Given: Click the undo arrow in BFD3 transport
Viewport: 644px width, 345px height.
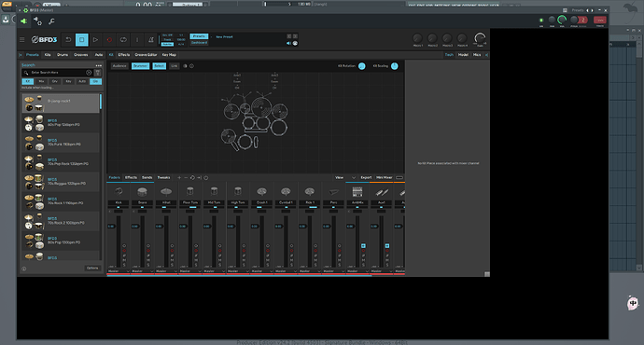Looking at the screenshot, I should (68, 40).
